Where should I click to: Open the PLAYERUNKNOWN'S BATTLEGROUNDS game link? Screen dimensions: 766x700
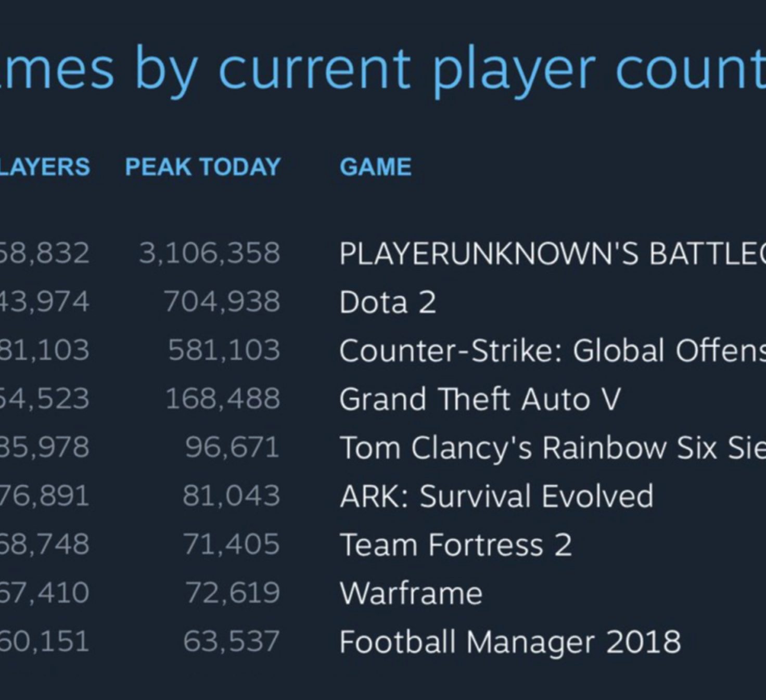click(x=552, y=254)
